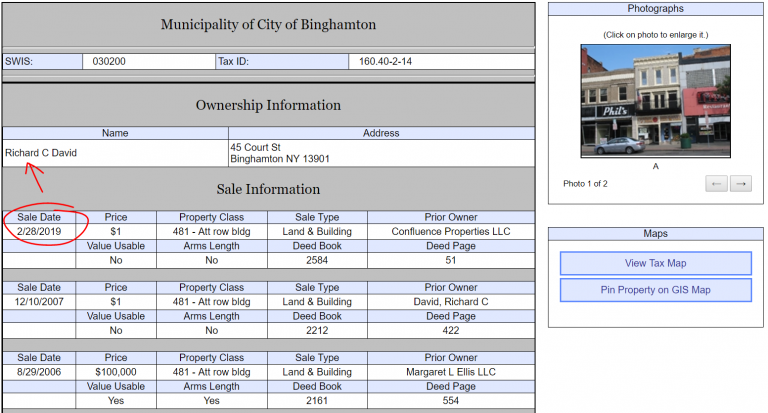Viewport: 768px width, 413px height.
Task: Click Municipality of City of Binghamton title
Action: 268,24
